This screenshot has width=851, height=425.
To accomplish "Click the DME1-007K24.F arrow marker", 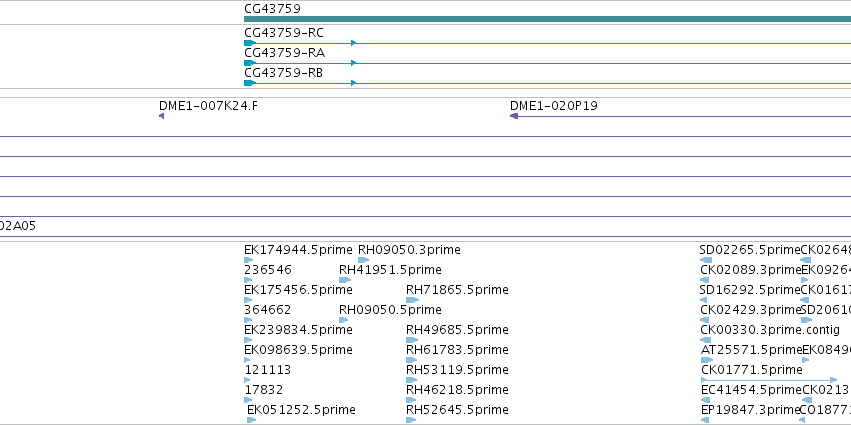I will click(161, 116).
